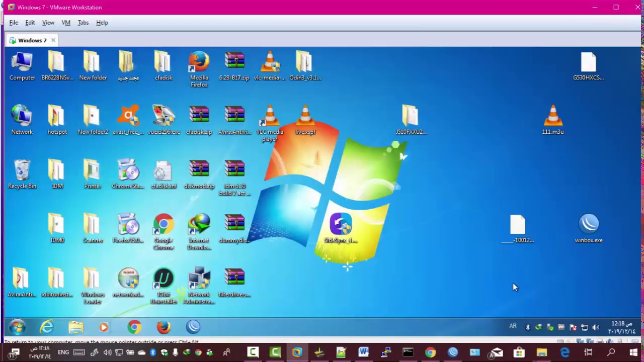Screen dimensions: 644x362
Task: Open the New folder2 folder
Action: (x=93, y=120)
